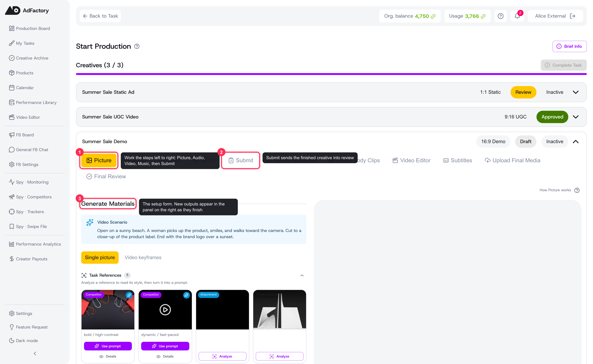The image size is (593, 364).
Task: Open Spy Swipe File
Action: click(x=28, y=227)
